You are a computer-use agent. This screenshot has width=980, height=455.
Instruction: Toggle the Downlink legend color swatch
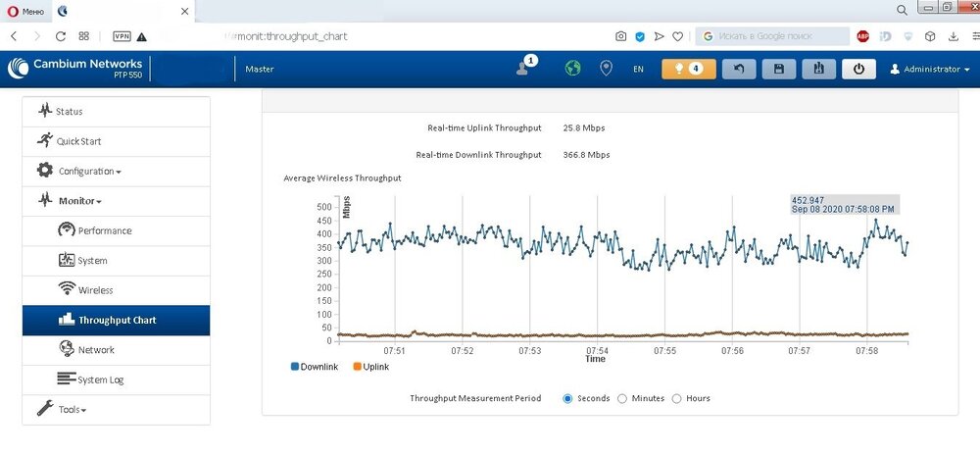tap(295, 367)
